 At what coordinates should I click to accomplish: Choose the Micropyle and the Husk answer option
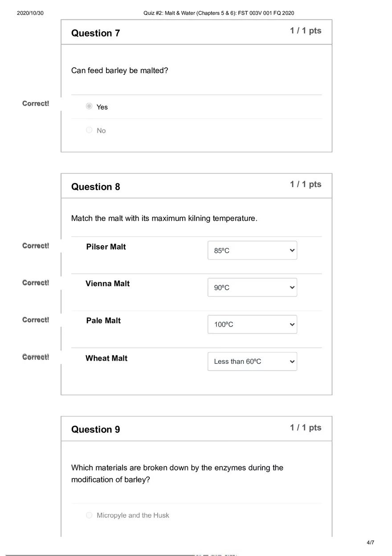89,515
